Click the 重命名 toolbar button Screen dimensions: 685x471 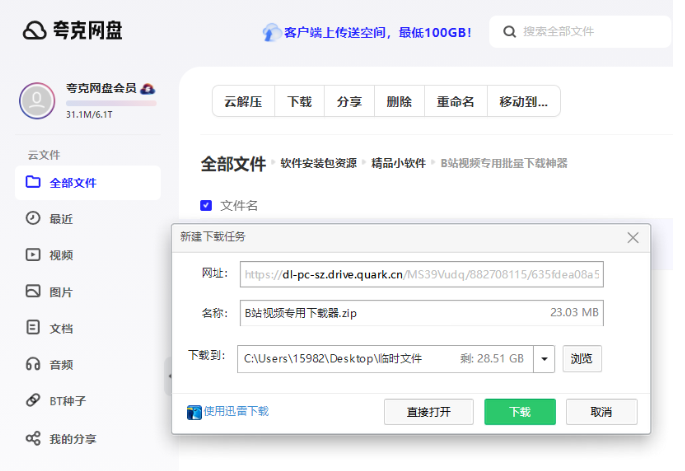coord(456,101)
